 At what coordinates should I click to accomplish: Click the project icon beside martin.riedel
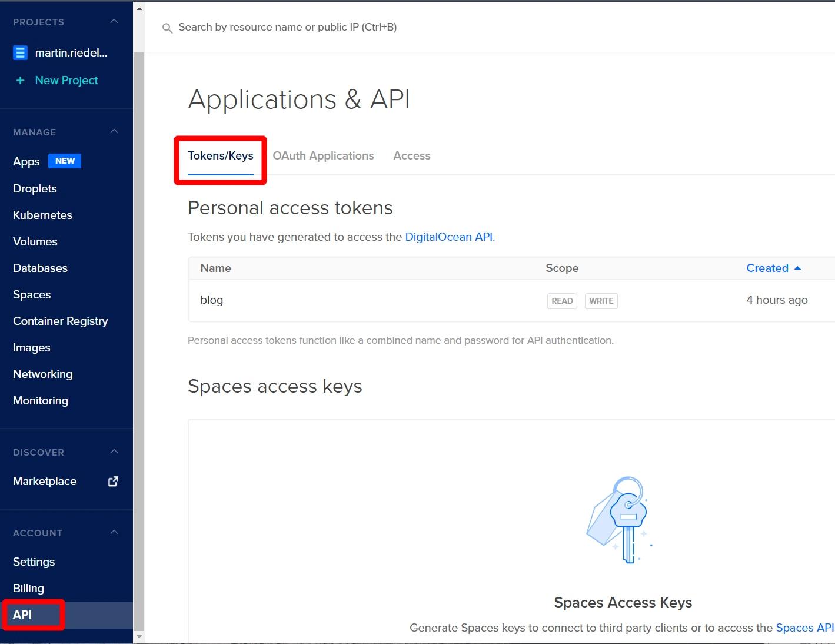(20, 53)
